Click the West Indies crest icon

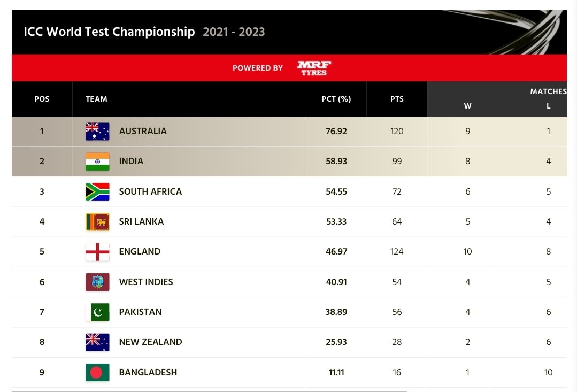97,282
